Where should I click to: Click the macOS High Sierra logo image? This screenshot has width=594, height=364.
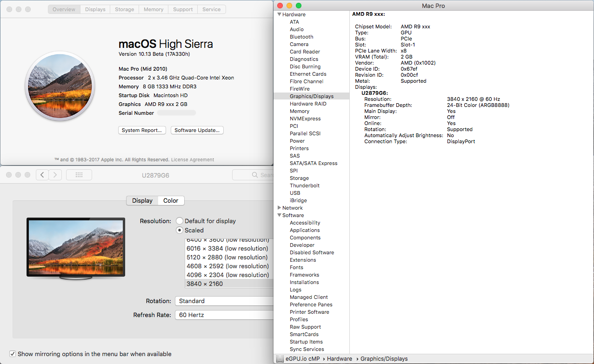[x=60, y=86]
